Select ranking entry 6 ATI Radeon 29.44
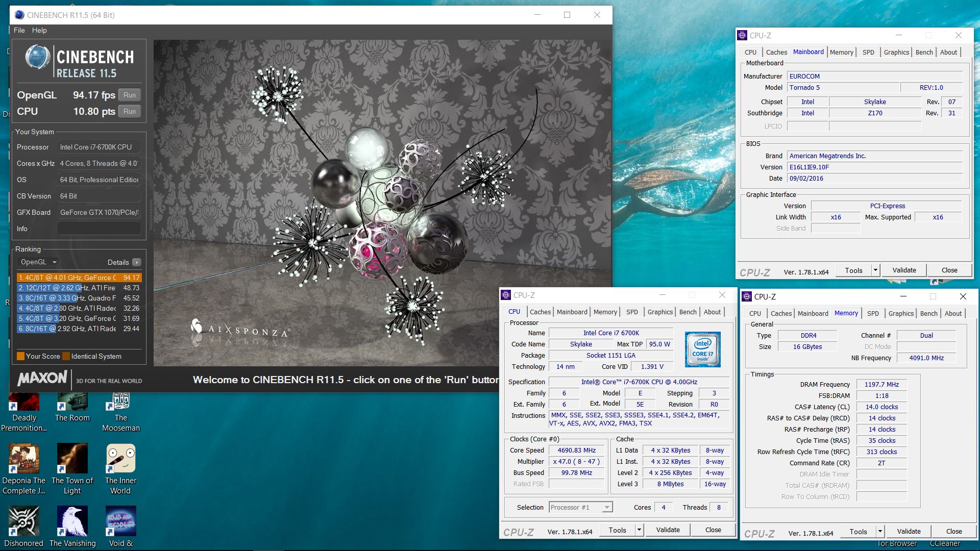The width and height of the screenshot is (980, 551). click(x=79, y=329)
